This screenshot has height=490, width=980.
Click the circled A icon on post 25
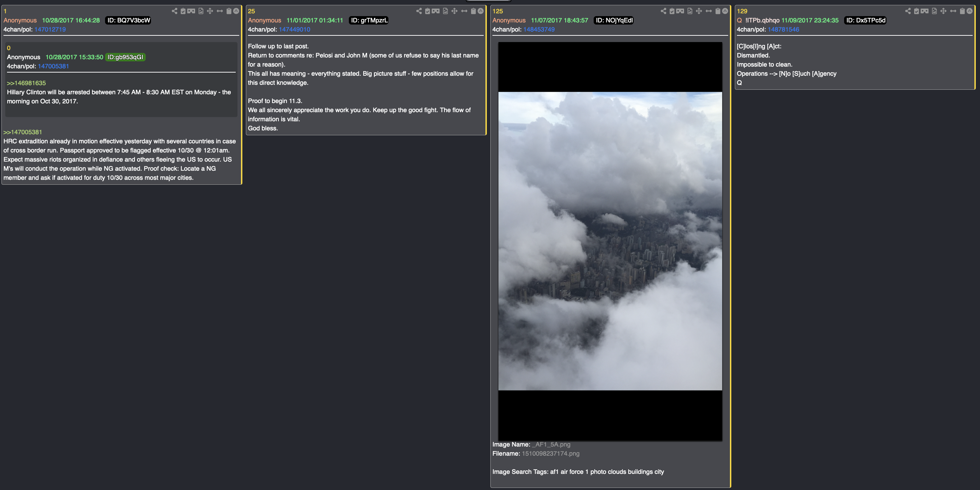(x=481, y=11)
